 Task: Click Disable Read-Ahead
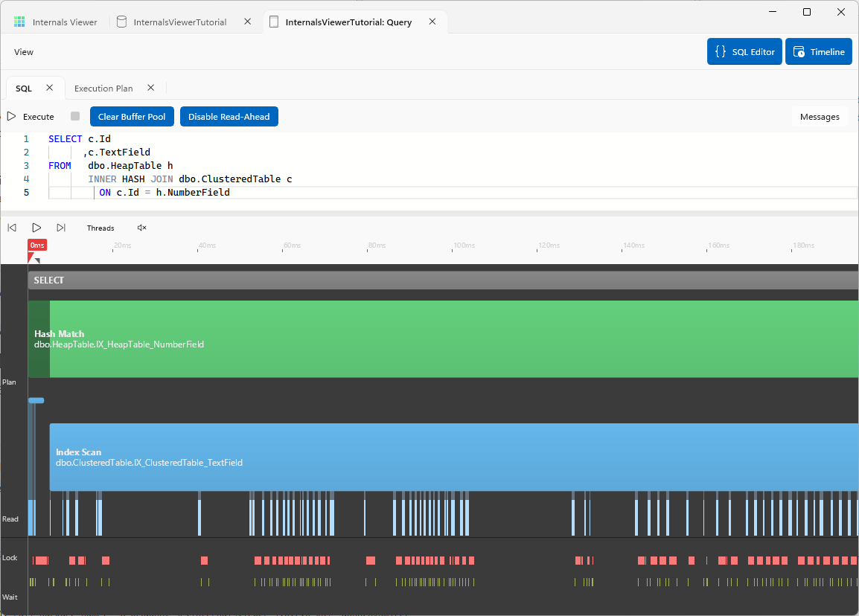click(229, 117)
